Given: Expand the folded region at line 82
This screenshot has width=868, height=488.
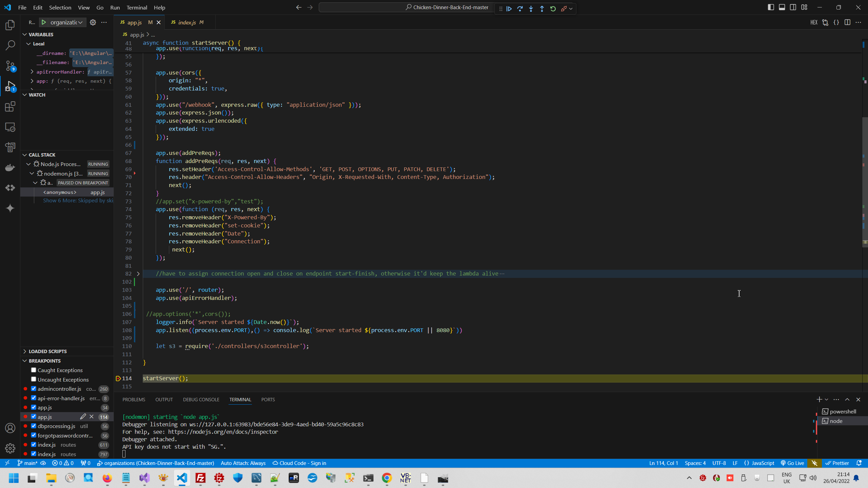Looking at the screenshot, I should coord(138,274).
